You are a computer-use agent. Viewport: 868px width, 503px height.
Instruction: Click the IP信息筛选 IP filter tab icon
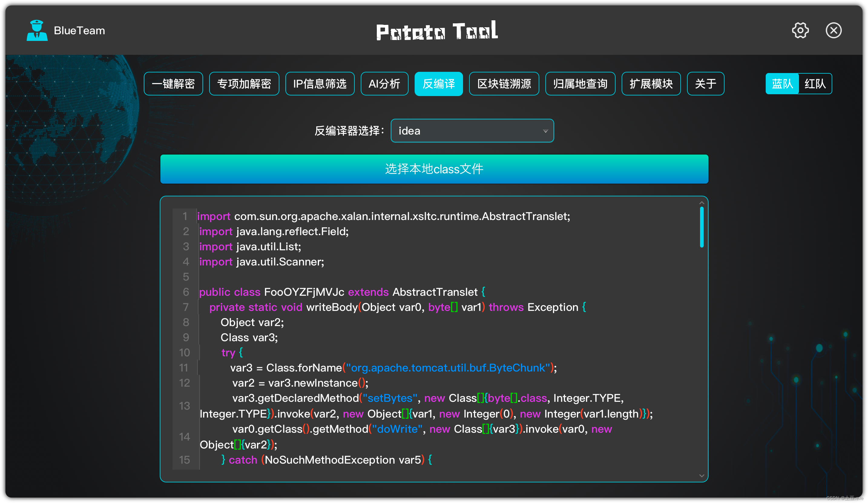pos(320,84)
